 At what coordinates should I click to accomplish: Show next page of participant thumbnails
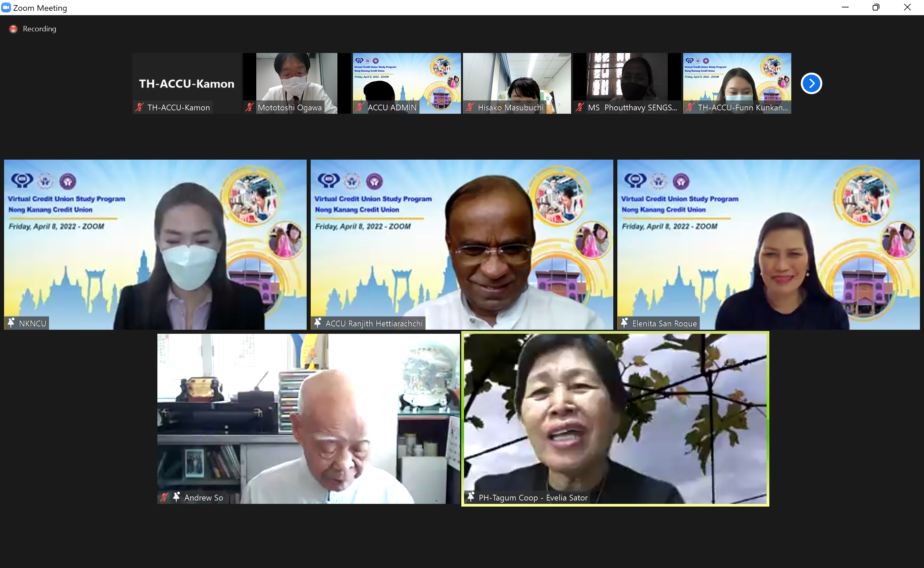(x=811, y=83)
